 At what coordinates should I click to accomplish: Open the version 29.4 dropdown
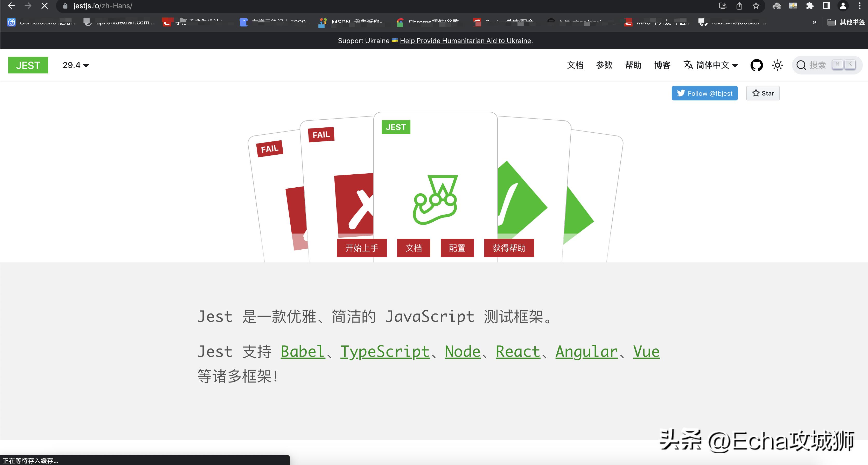(x=75, y=65)
